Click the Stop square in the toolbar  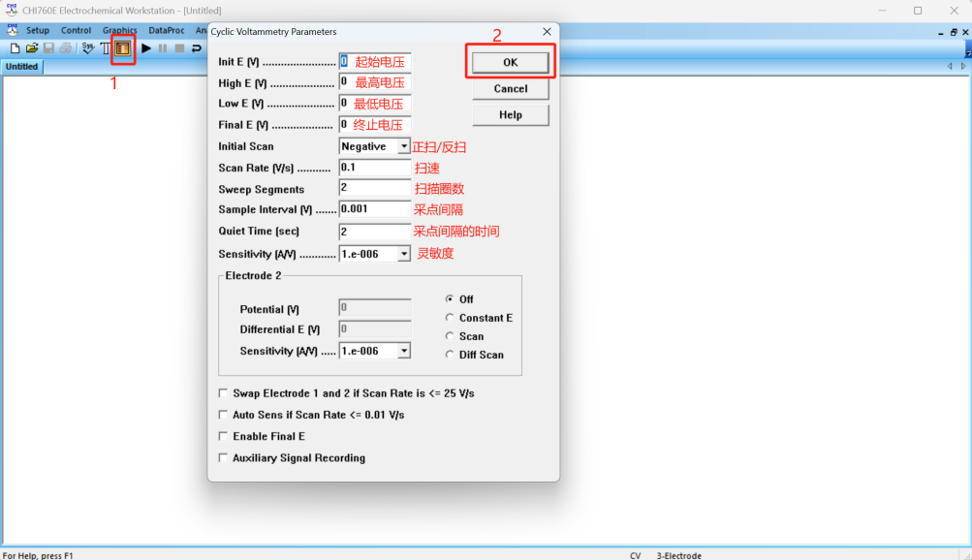click(x=179, y=48)
